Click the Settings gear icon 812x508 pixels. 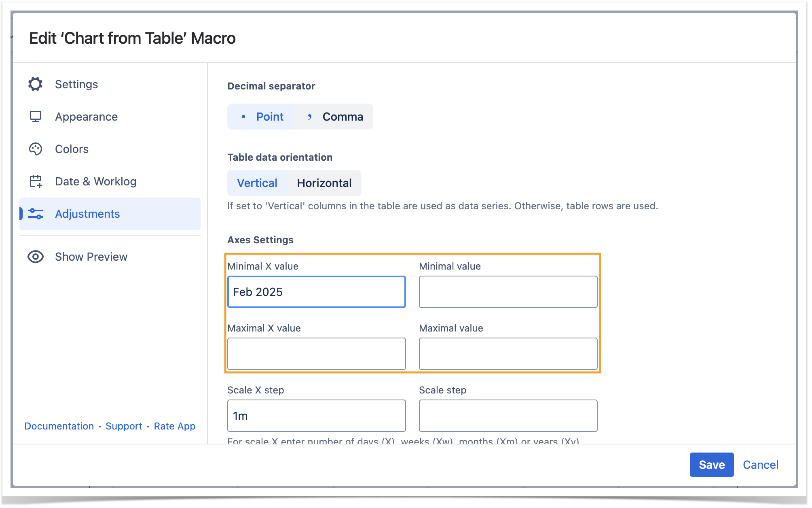coord(36,84)
